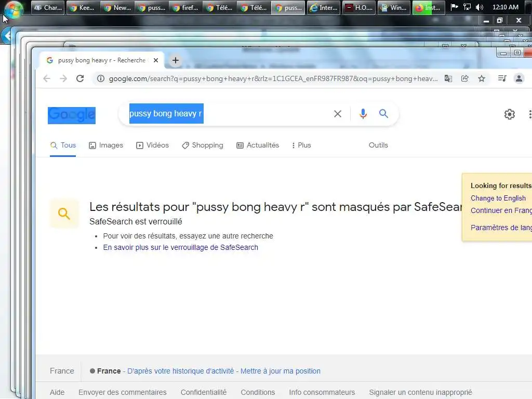532x399 pixels.
Task: Click Continuer en Français link
Action: tap(501, 210)
